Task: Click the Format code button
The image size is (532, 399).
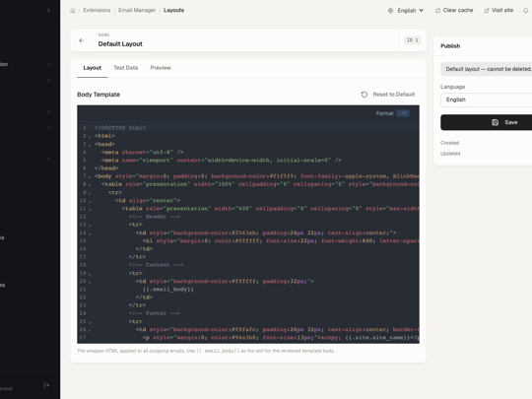Action: click(x=392, y=113)
